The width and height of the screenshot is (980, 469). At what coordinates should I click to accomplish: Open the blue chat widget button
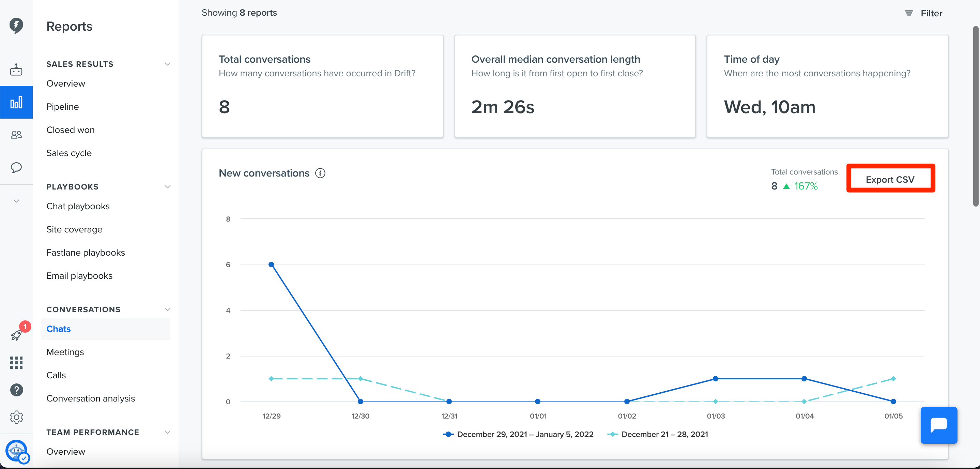[939, 425]
